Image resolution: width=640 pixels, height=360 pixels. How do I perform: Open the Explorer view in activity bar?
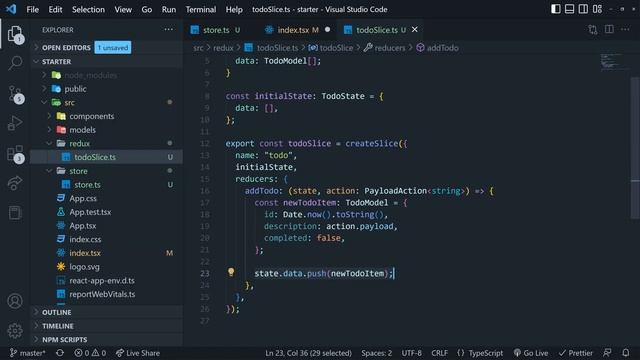click(15, 34)
